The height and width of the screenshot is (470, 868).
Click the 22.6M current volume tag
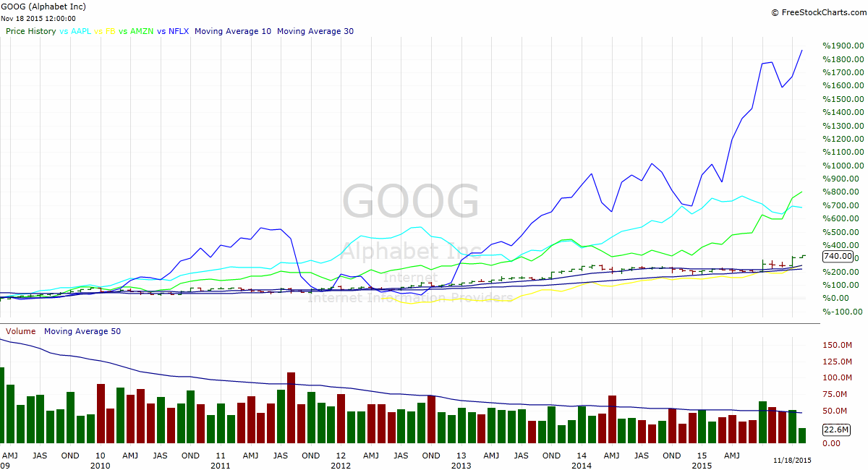point(836,430)
